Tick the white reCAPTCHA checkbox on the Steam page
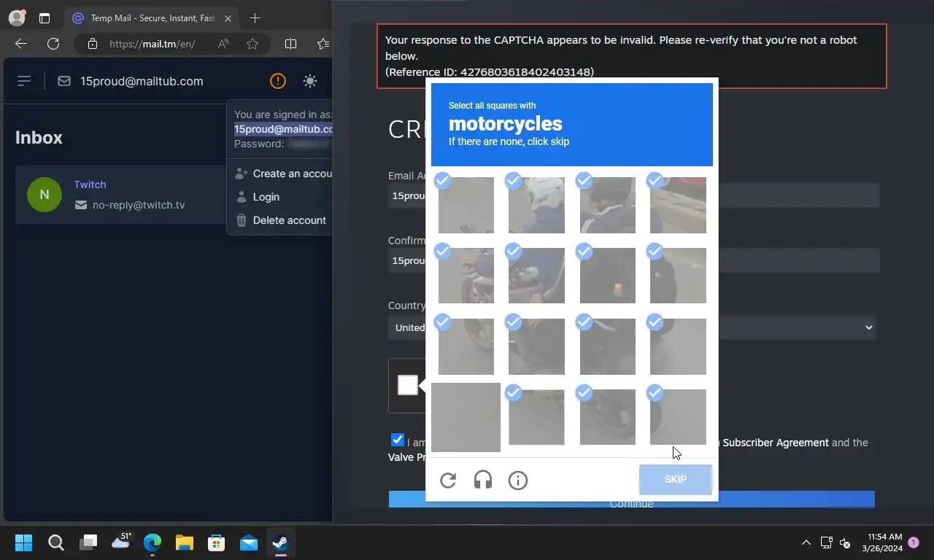 tap(408, 385)
